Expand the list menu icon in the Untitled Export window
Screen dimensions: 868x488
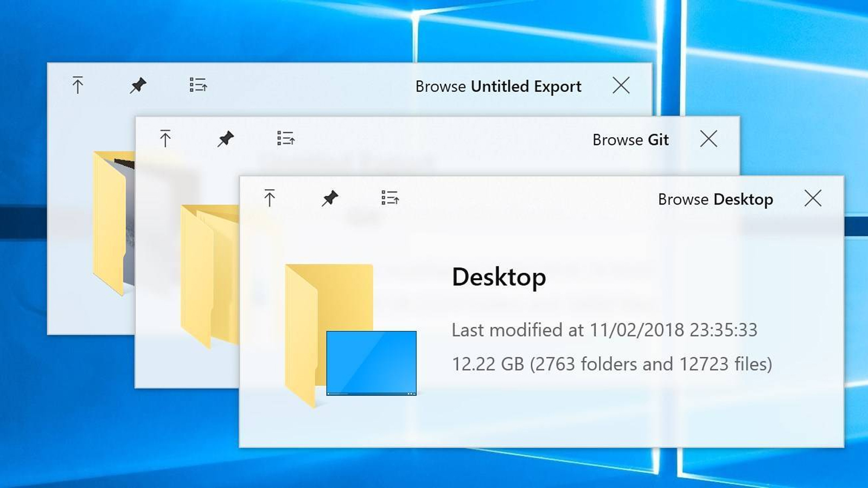tap(198, 85)
